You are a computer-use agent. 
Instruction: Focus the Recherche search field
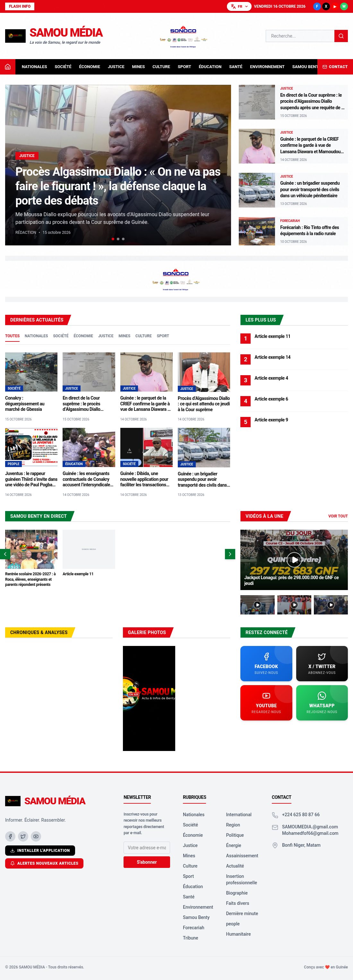(300, 36)
